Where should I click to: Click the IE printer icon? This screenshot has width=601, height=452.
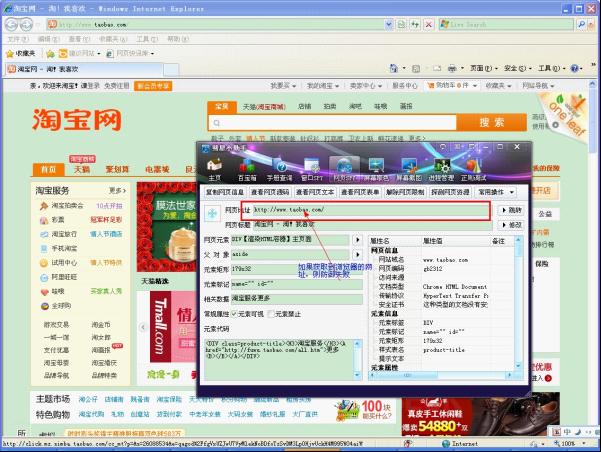point(452,68)
